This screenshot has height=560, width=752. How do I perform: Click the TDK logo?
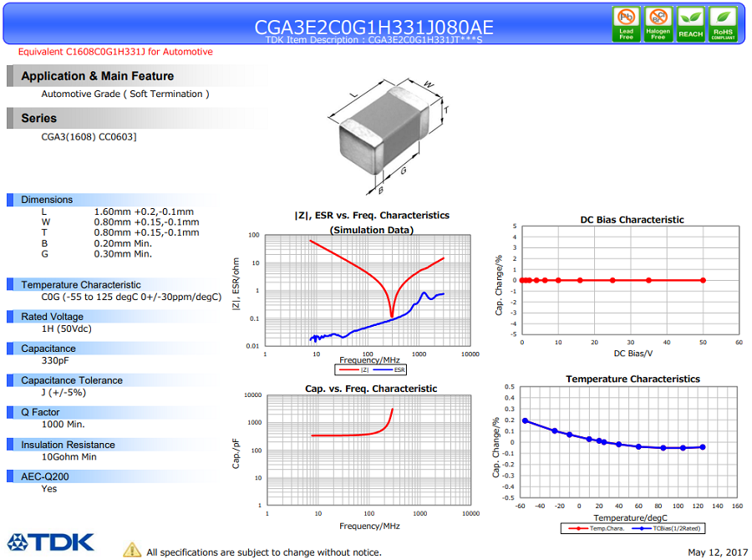point(50,542)
